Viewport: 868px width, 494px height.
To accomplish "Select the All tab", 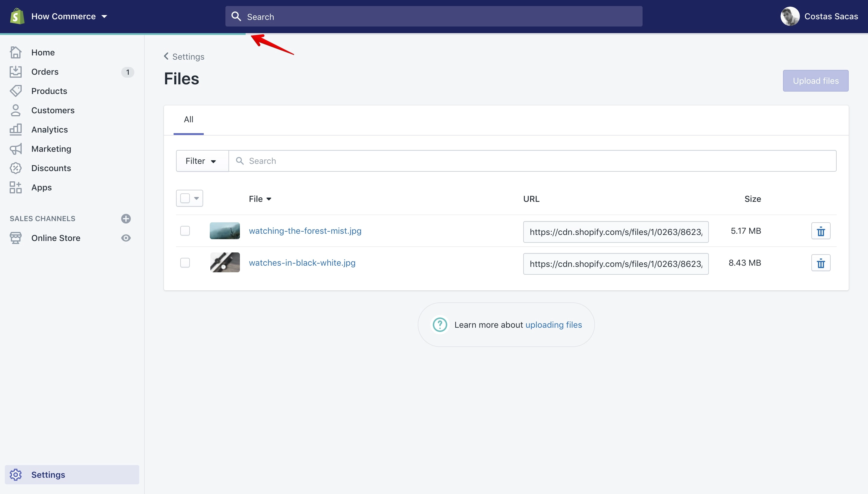I will tap(188, 120).
